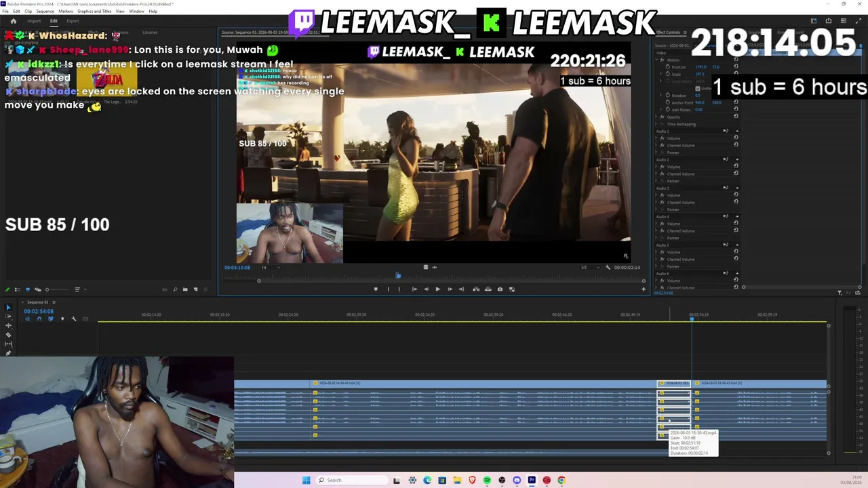Image resolution: width=868 pixels, height=488 pixels.
Task: Open timeline display settings wrench
Action: (x=74, y=319)
